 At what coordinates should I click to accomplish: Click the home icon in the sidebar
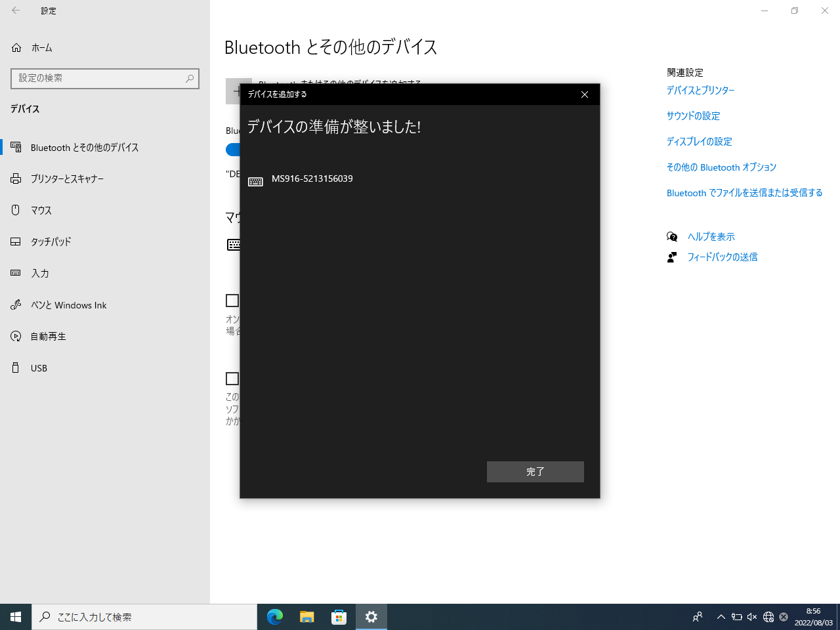coord(16,48)
